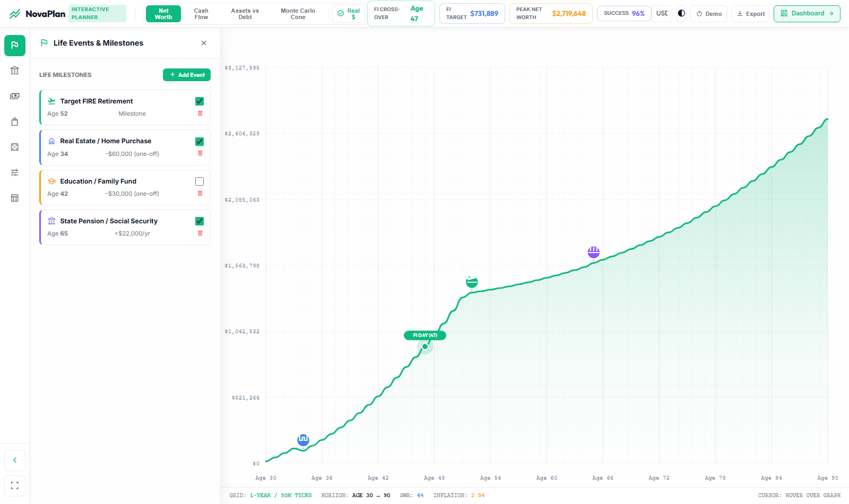Switch to Net Worth tab
This screenshot has width=849, height=504.
(x=163, y=14)
